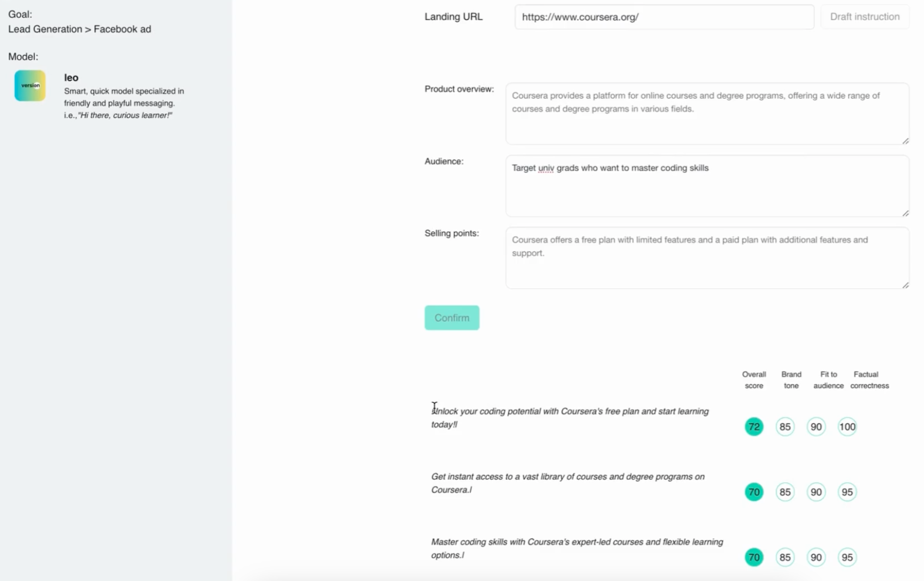Image resolution: width=924 pixels, height=581 pixels.
Task: Select the 'Get instant access' ad text
Action: [567, 483]
